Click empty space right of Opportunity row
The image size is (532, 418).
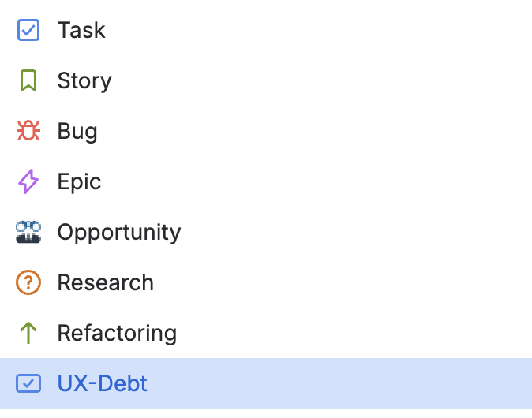click(x=355, y=232)
